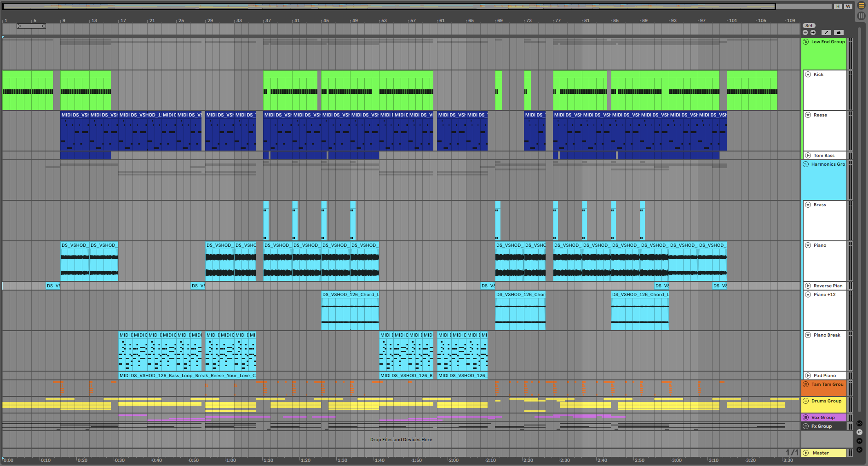Select the Piano +12 chord clip at bar 45
The image size is (868, 466).
pos(350,310)
